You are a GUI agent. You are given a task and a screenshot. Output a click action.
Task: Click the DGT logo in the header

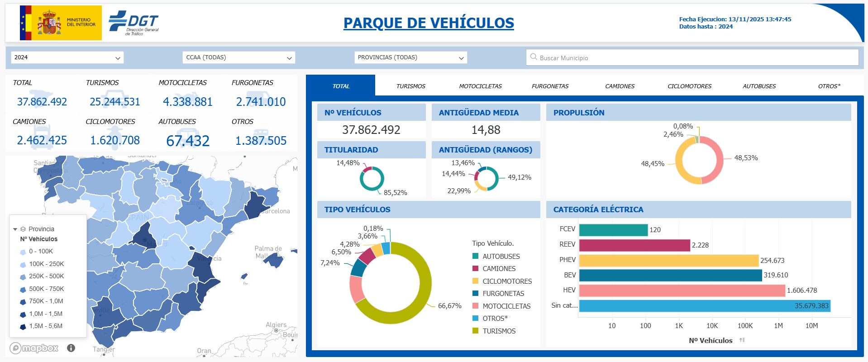pyautogui.click(x=134, y=23)
